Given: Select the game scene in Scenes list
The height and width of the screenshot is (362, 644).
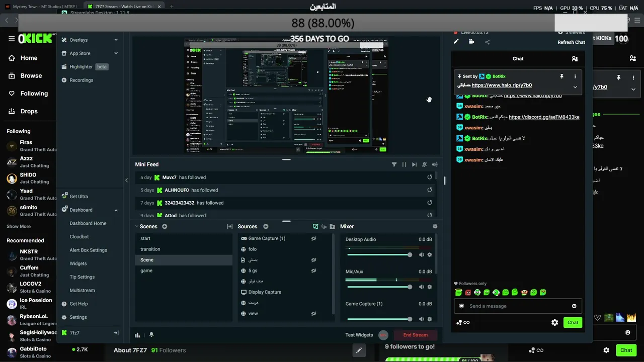Looking at the screenshot, I should [x=184, y=270].
